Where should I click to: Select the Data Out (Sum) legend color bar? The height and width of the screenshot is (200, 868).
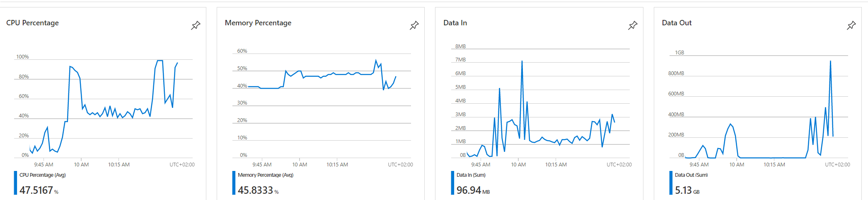point(671,183)
